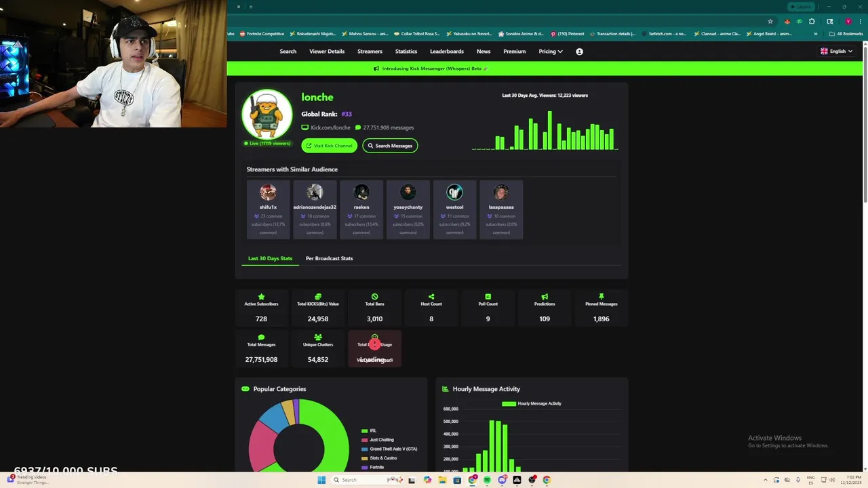Viewport: 868px width, 488px height.
Task: Open the shifu1x similar streamer card
Action: pos(268,209)
